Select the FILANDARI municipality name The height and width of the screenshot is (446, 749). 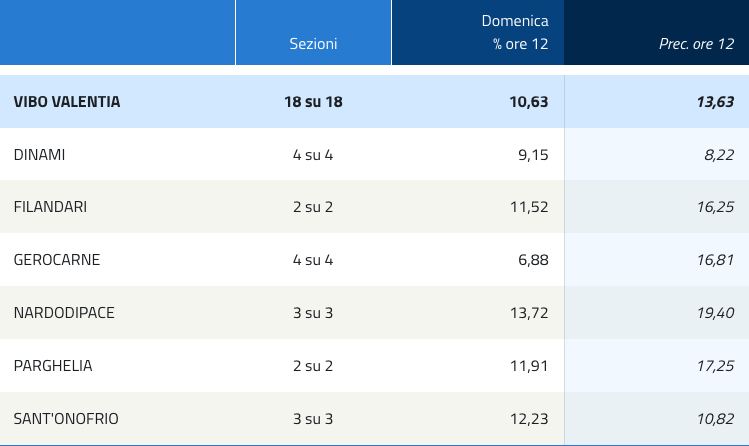pyautogui.click(x=50, y=207)
